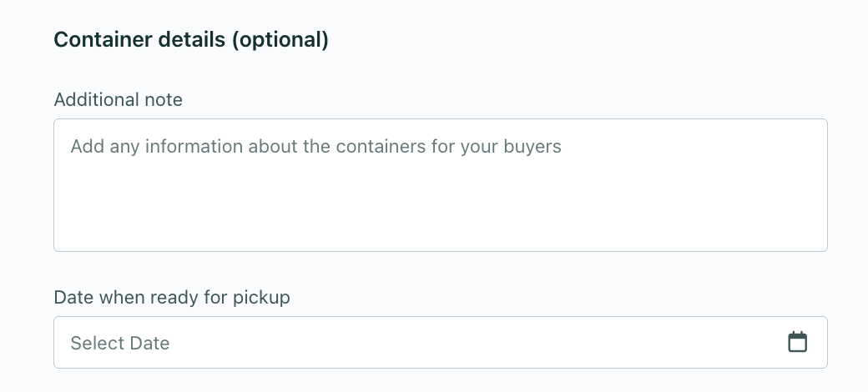Viewport: 868px width, 392px height.
Task: Select the 'Container details (optional)' heading
Action: 191,40
